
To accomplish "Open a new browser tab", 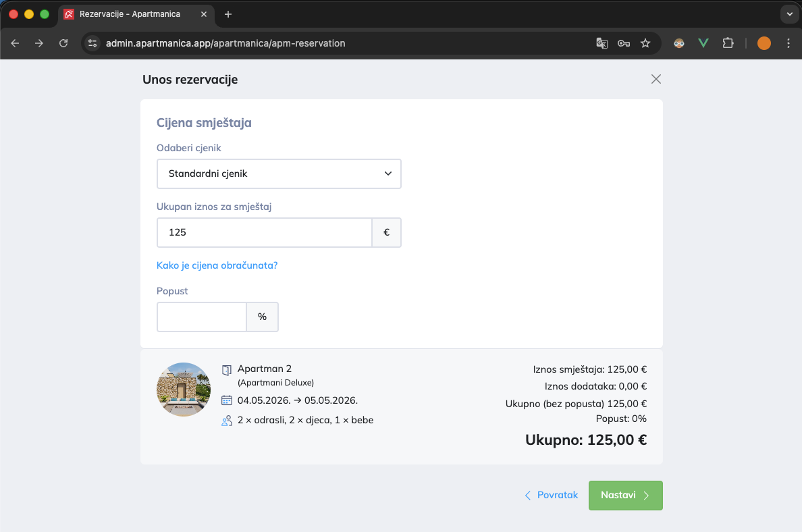I will tap(228, 14).
